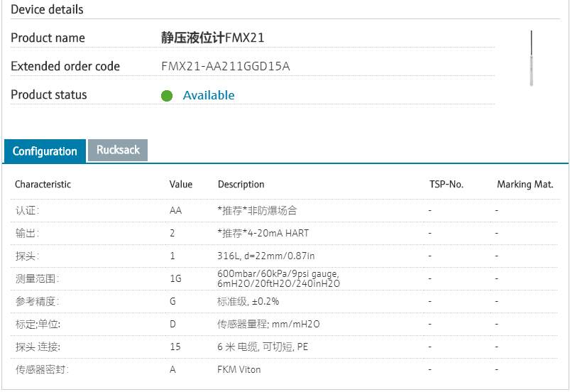
Task: Click the Characteristic column header
Action: pyautogui.click(x=43, y=185)
